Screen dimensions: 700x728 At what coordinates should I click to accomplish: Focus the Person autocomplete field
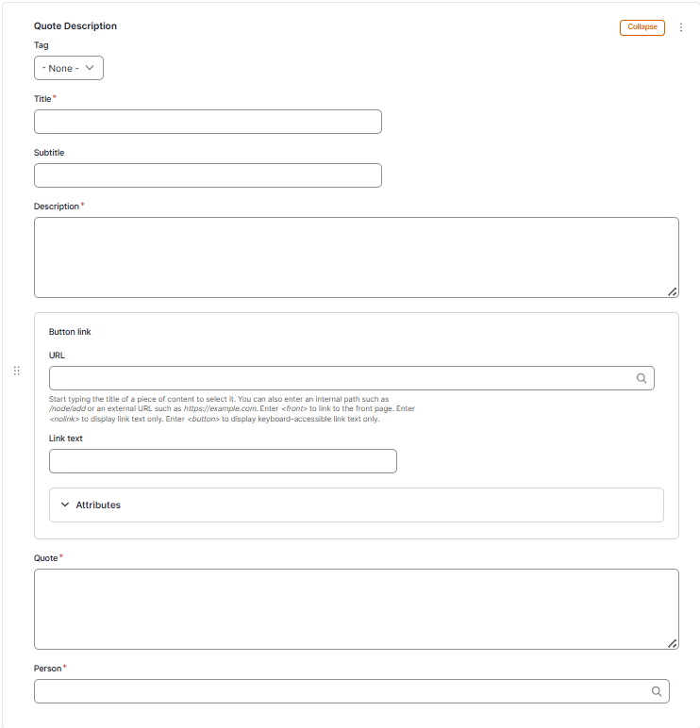340,691
